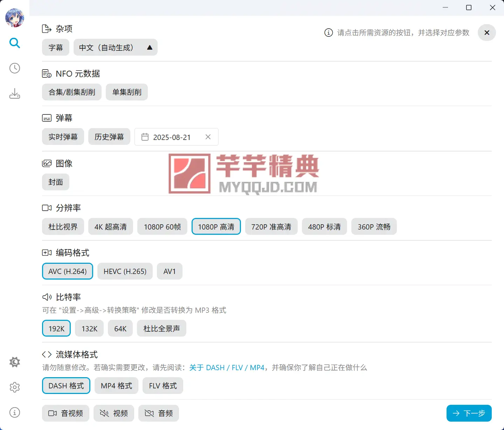
Task: Click the NFO 元数据 section icon
Action: tap(47, 73)
